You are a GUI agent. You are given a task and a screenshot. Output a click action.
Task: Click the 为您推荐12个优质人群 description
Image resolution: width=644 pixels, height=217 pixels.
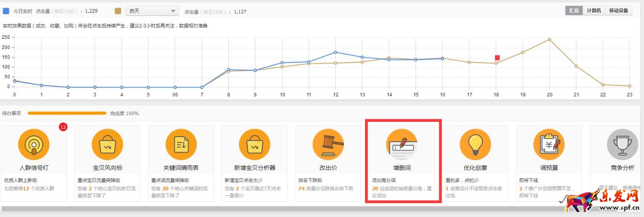pos(29,189)
